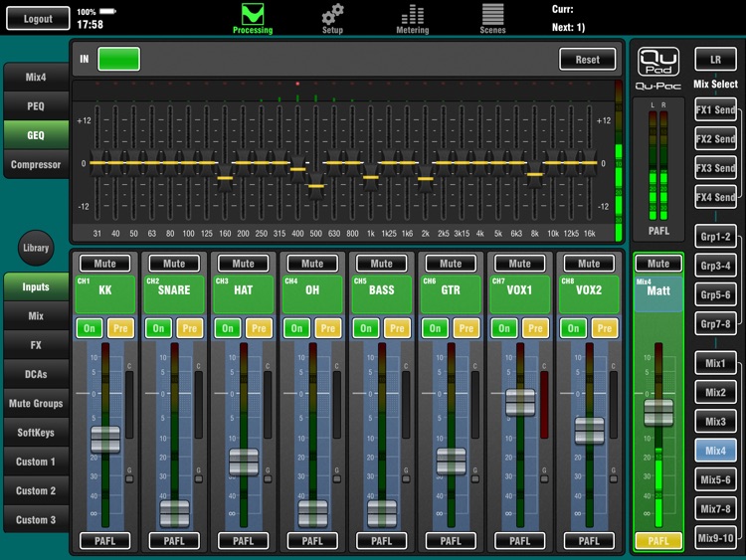Viewport: 746px width, 560px height.
Task: Mute the SNARE channel
Action: [x=174, y=264]
